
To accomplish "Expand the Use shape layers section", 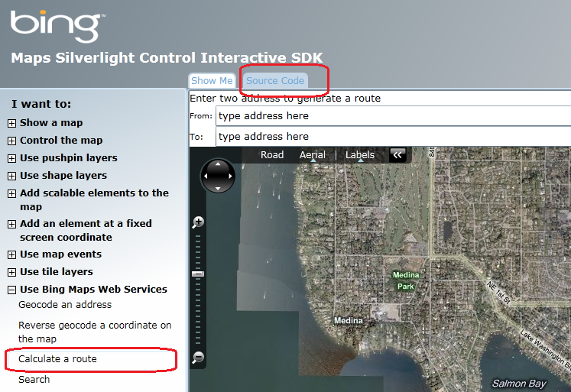I will [11, 177].
